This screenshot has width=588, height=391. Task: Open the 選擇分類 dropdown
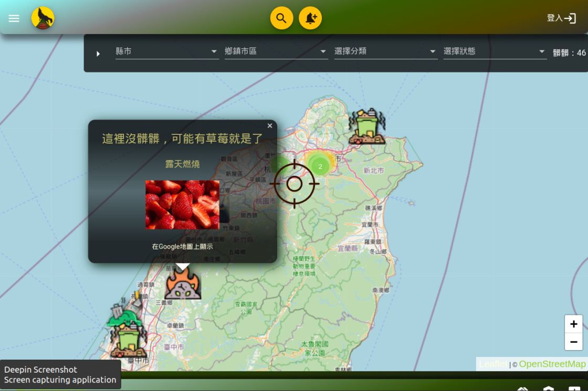[x=385, y=51]
